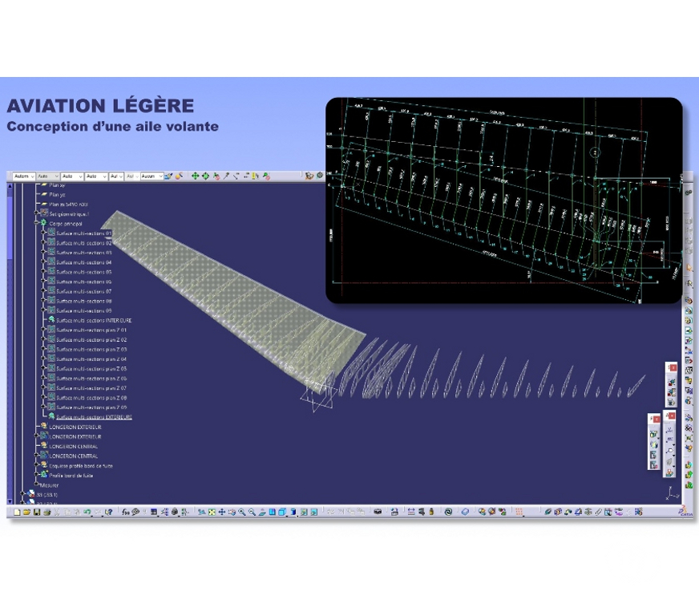
Task: Pick a color from the color chooser icon
Action: (179, 176)
